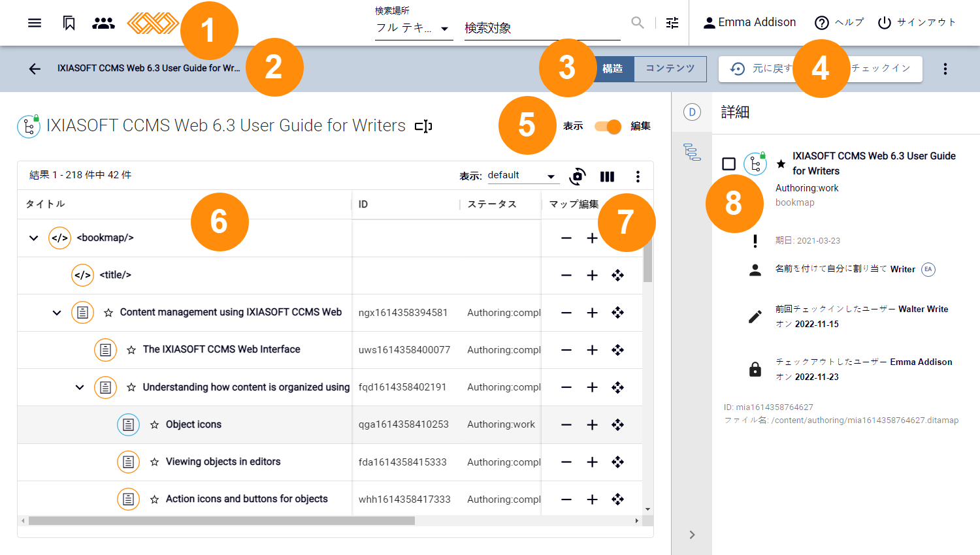
Task: Move the <title/> row with move icon
Action: click(x=617, y=276)
